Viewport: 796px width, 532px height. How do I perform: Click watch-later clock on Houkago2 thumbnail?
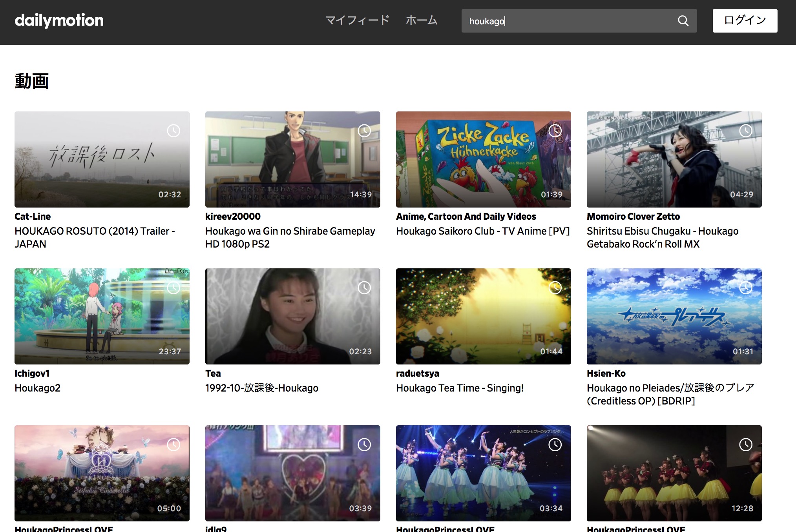tap(173, 288)
